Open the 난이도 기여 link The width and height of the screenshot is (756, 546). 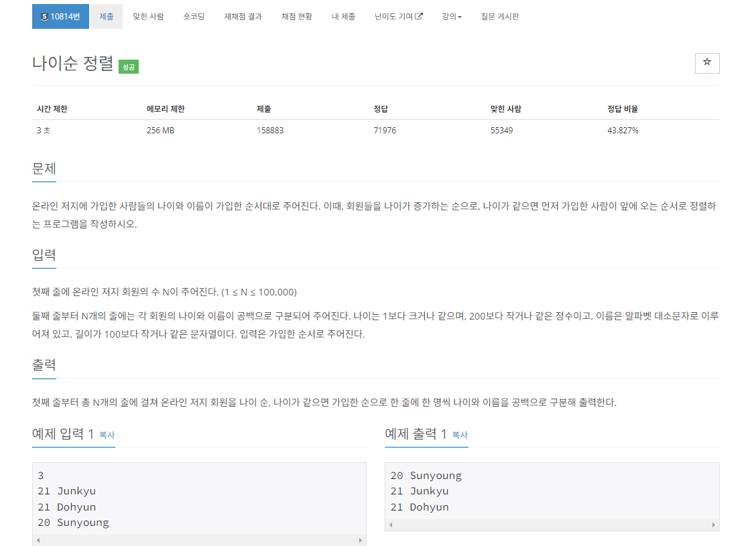click(399, 16)
